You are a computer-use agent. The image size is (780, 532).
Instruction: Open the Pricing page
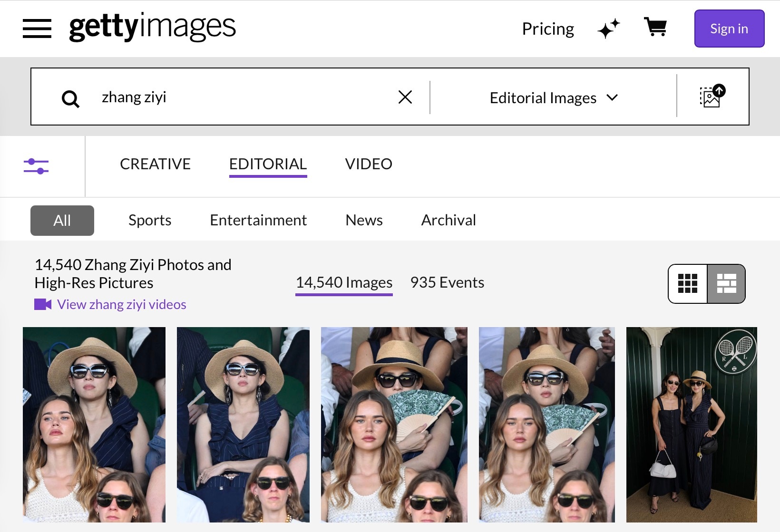tap(548, 29)
